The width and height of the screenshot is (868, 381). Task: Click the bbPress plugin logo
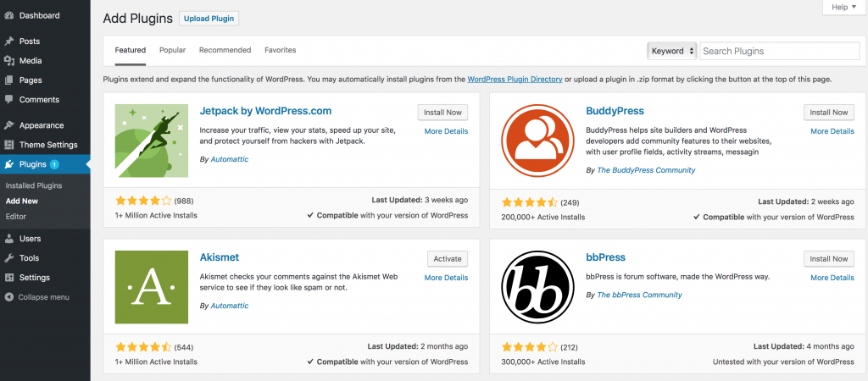pos(537,287)
